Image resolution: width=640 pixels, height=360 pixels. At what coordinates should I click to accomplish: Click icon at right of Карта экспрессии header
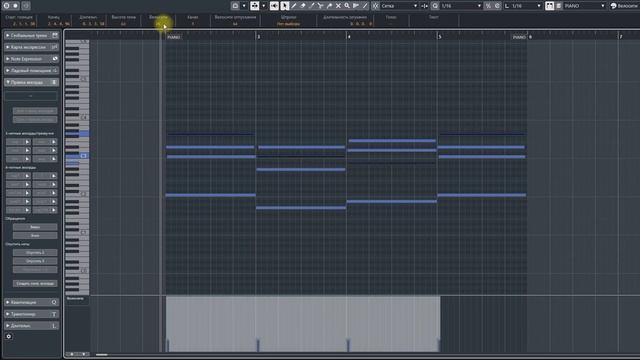pos(55,47)
